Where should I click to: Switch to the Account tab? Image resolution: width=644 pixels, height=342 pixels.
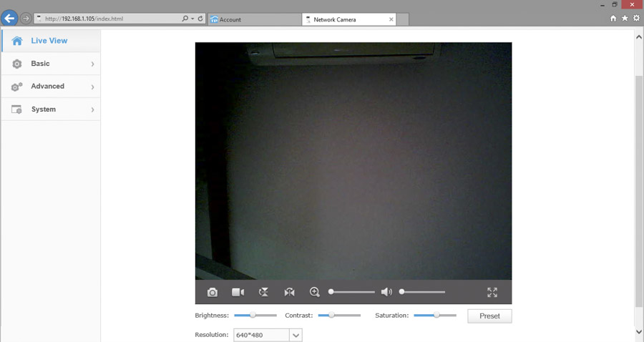[x=255, y=19]
